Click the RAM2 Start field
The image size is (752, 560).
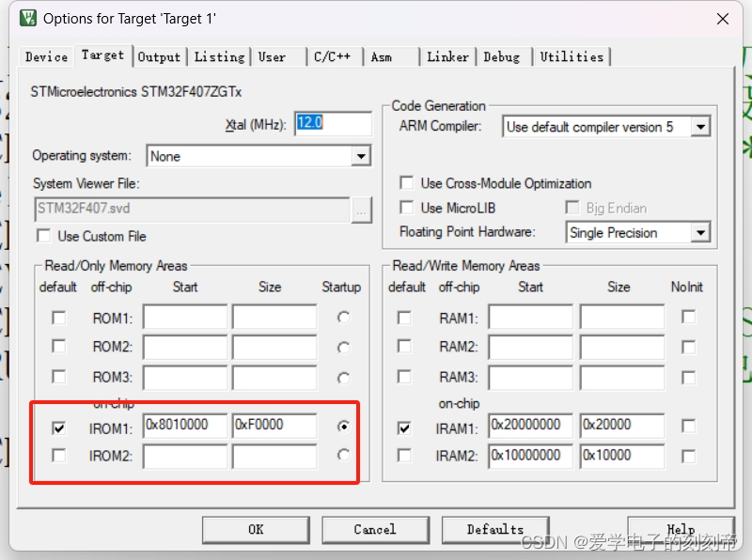(530, 347)
